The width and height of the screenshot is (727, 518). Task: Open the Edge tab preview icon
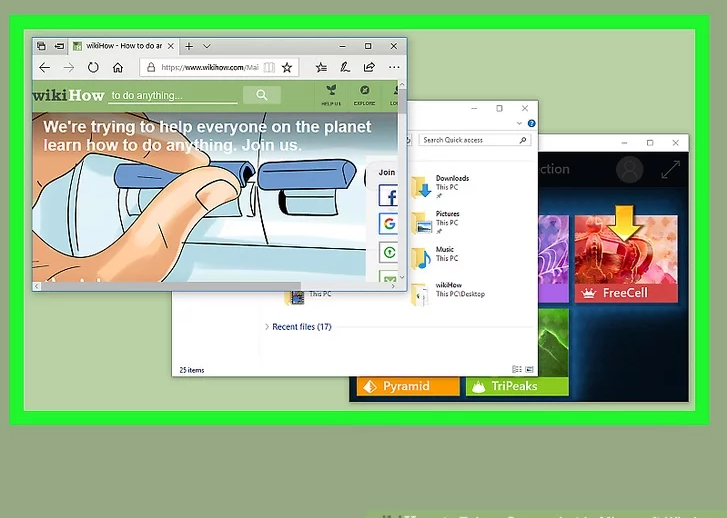tap(41, 46)
